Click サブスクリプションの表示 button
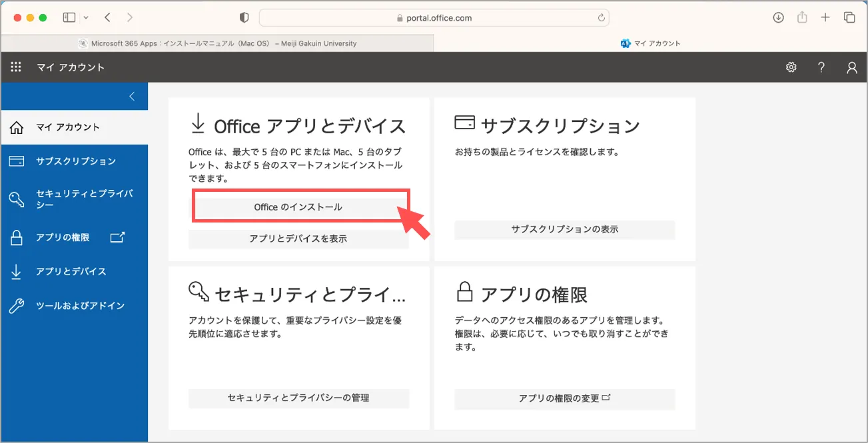This screenshot has height=443, width=868. [565, 229]
